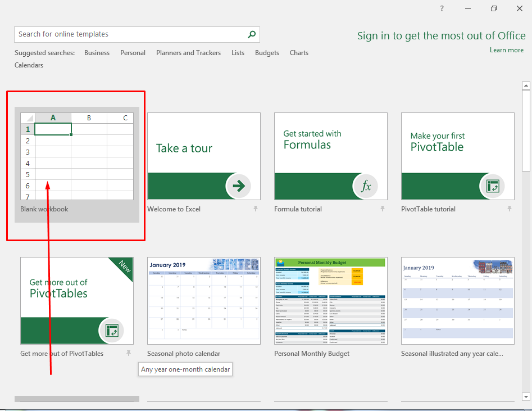
Task: Click the Learn more link
Action: pos(507,50)
